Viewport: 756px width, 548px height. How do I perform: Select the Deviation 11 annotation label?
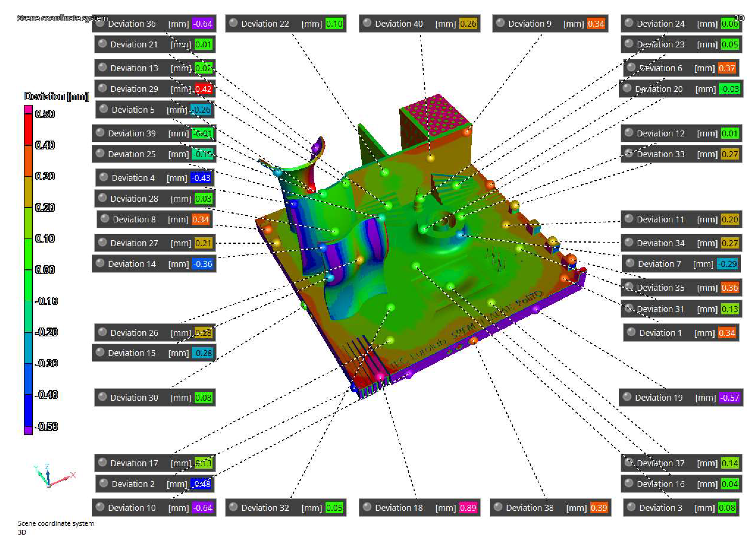(660, 220)
